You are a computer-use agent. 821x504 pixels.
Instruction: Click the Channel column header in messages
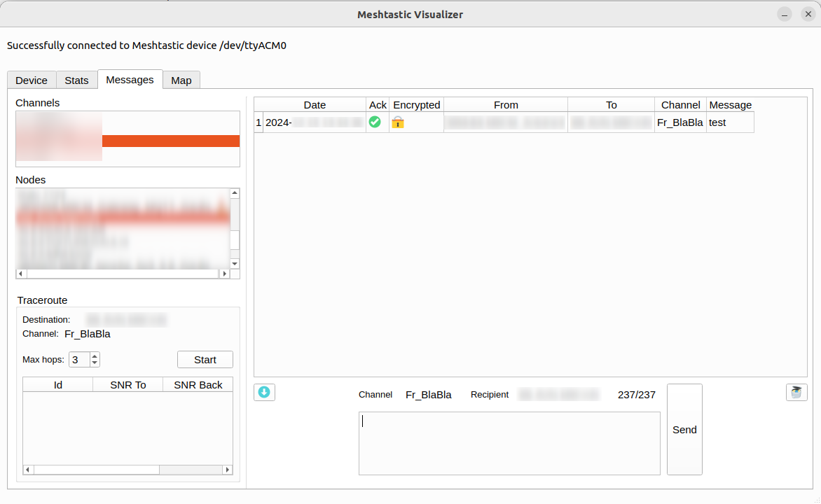(x=681, y=105)
